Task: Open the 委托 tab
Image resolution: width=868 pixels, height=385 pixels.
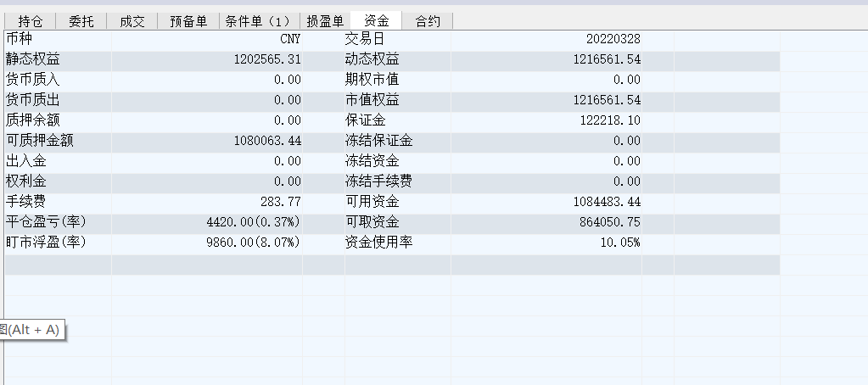Action: pos(81,21)
